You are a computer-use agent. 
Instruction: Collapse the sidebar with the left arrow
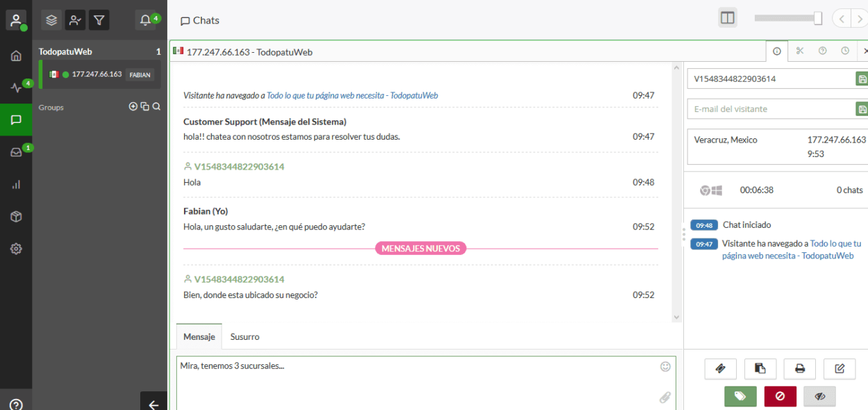pyautogui.click(x=153, y=404)
